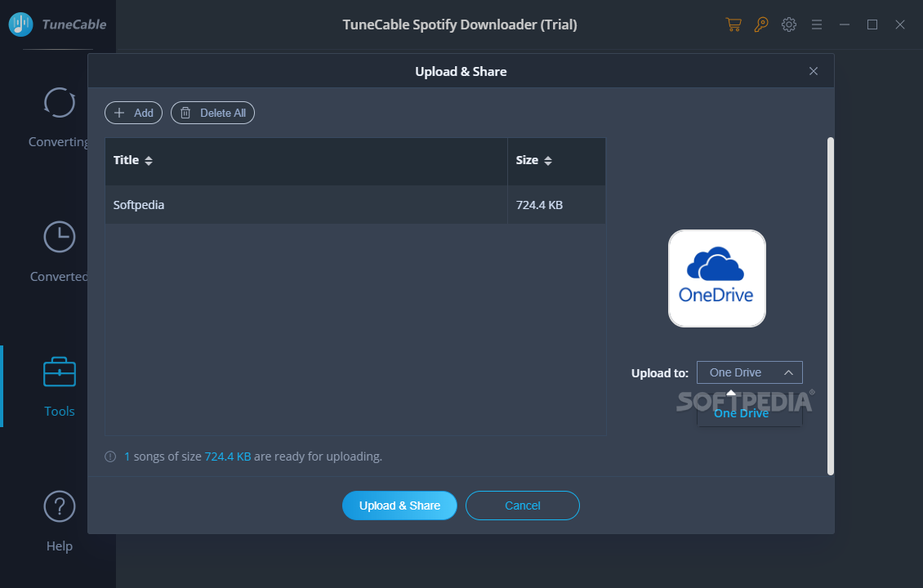Screen dimensions: 923x588
Task: Click the dialog vertical scrollbar
Action: (831, 306)
